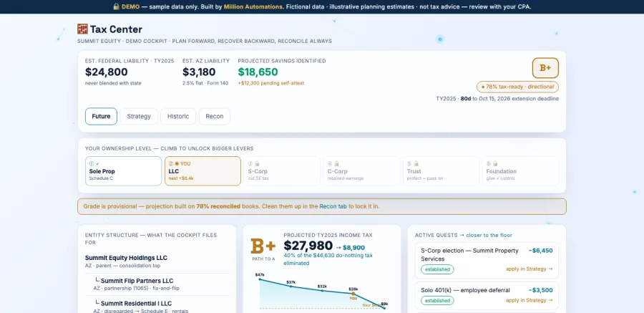Click the Tax Center abacus icon
This screenshot has width=644, height=313.
(82, 29)
